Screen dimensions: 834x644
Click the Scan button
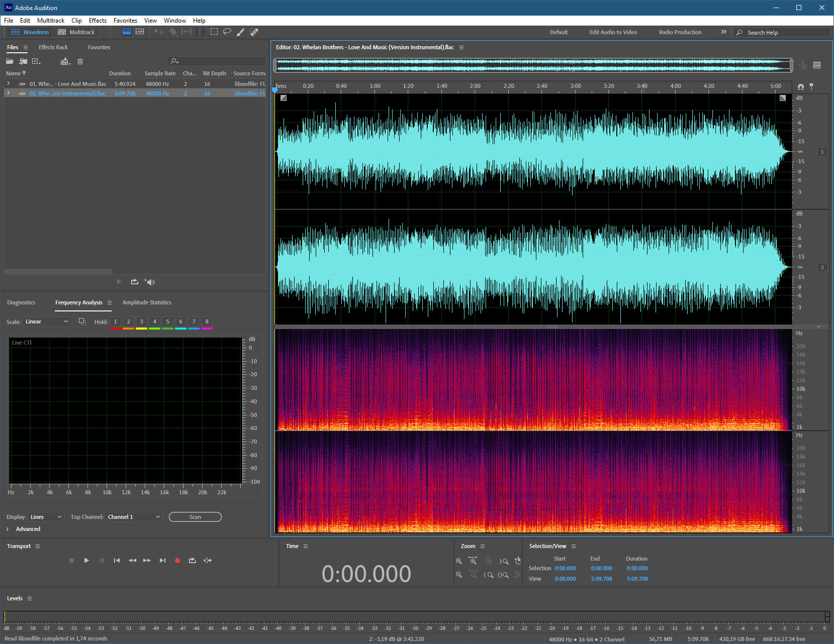click(x=195, y=517)
